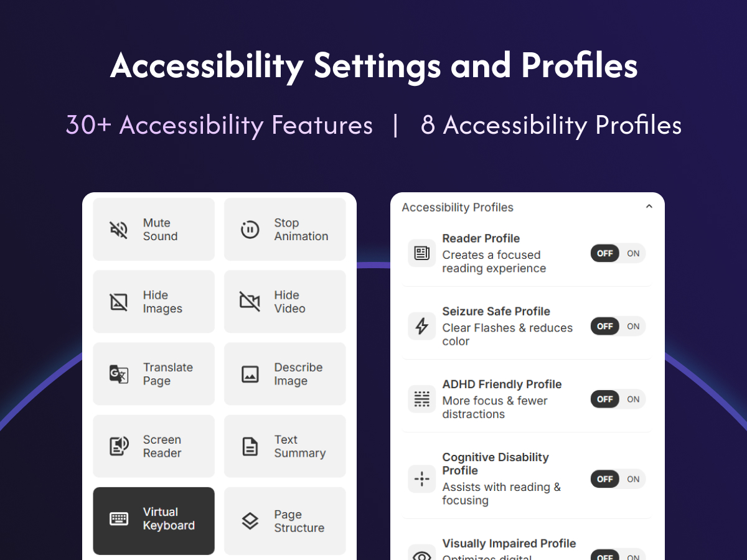Viewport: 747px width, 560px height.
Task: Collapse the Accessibility Profiles section chevron
Action: coord(649,207)
